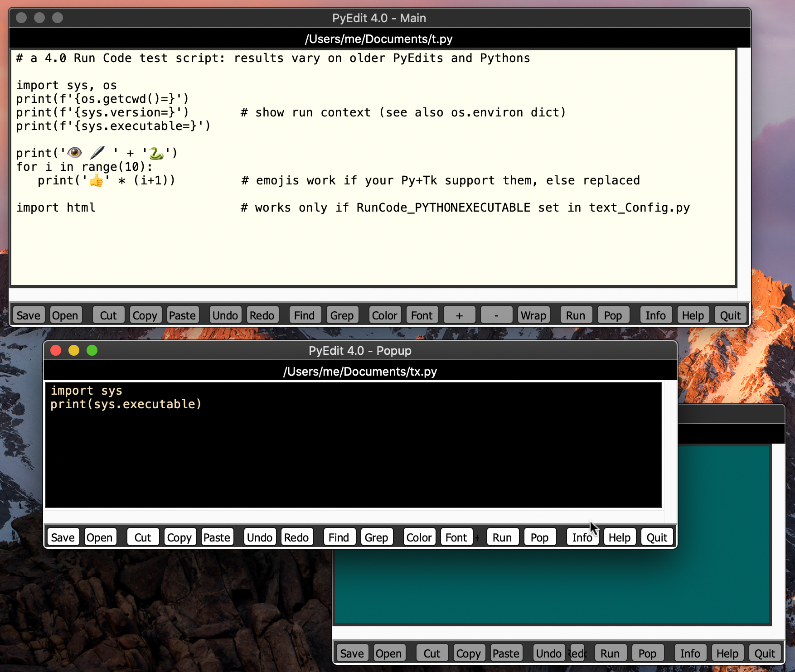Click 'import sys, os' line in Main editor
795x672 pixels.
(x=67, y=85)
